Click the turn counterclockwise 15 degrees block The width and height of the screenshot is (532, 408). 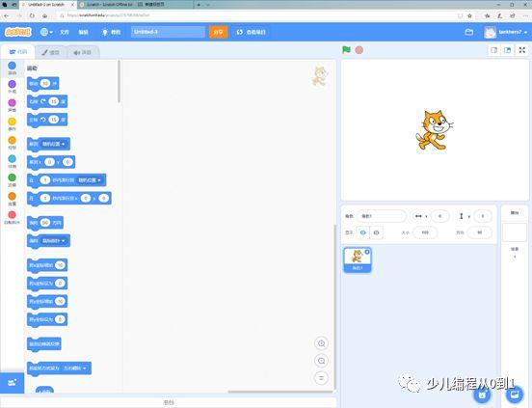click(x=47, y=120)
